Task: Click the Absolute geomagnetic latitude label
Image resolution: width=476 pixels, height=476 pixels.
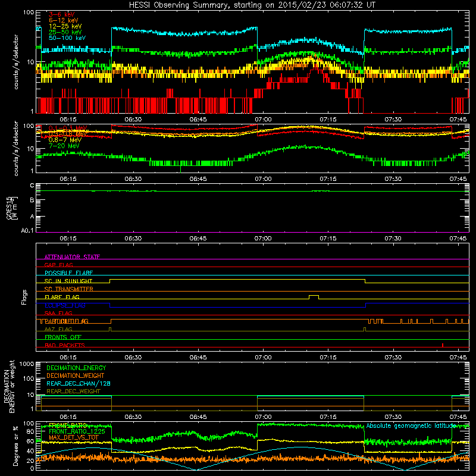Action: [411, 426]
